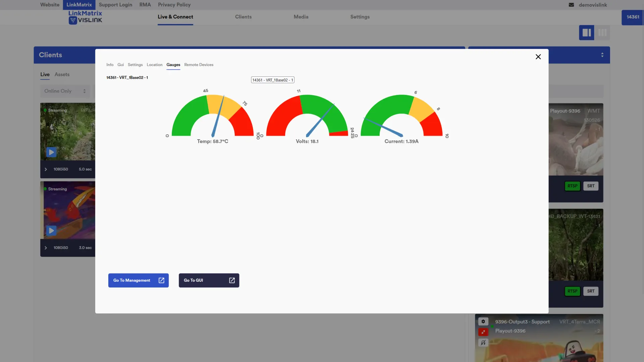This screenshot has height=362, width=644.
Task: Click the external-link icon on Go To GUI
Action: (232, 280)
